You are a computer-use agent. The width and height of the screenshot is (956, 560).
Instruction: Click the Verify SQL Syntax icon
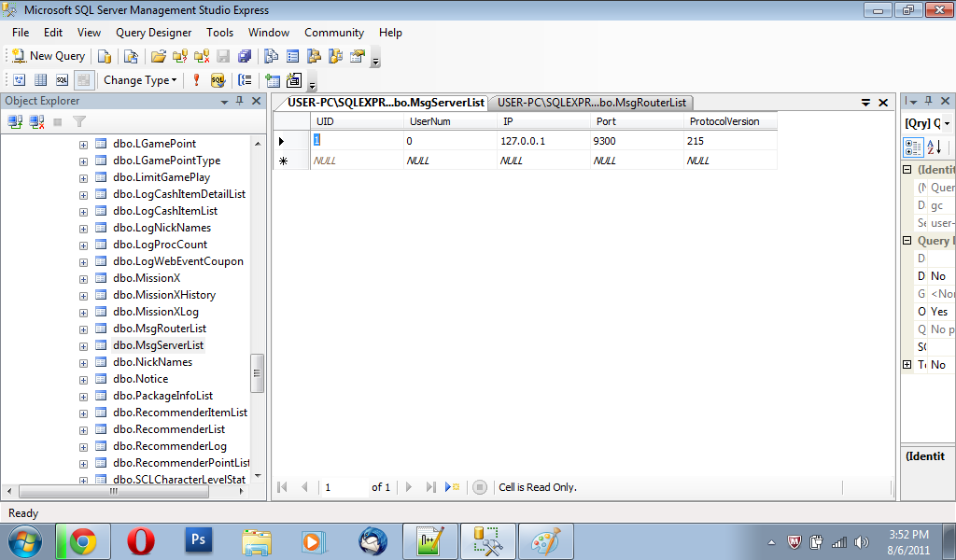tap(218, 80)
